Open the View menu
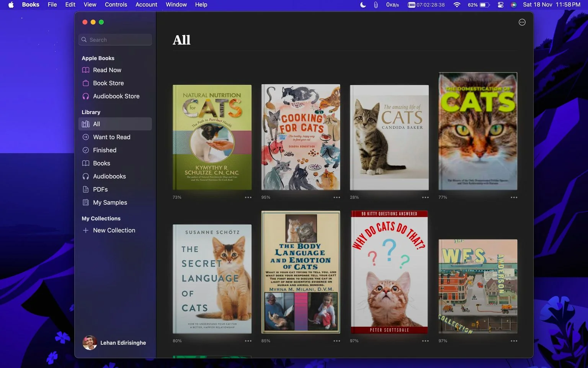The width and height of the screenshot is (588, 368). (x=90, y=5)
